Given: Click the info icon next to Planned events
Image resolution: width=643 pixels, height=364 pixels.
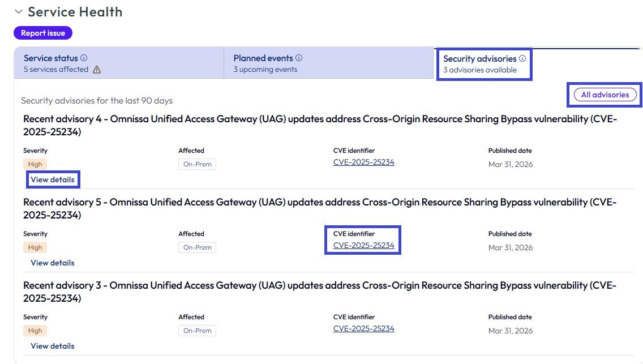Looking at the screenshot, I should [x=299, y=58].
